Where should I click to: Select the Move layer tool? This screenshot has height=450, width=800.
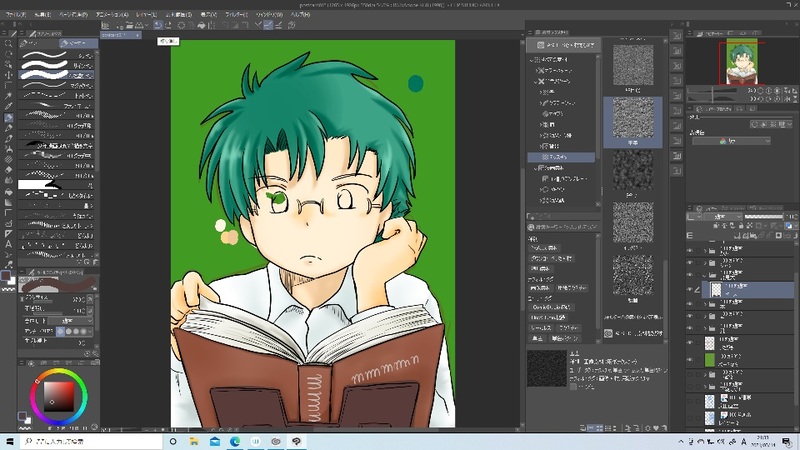click(8, 75)
